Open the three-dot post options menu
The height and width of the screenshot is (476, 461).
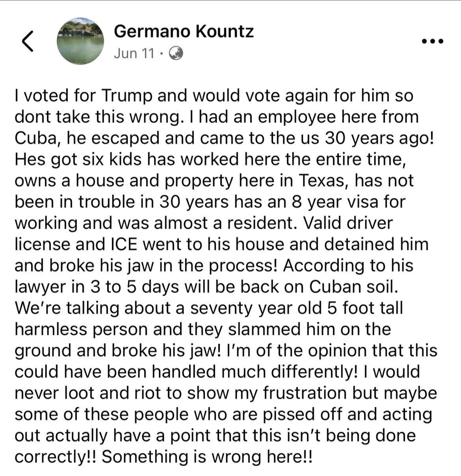[433, 41]
